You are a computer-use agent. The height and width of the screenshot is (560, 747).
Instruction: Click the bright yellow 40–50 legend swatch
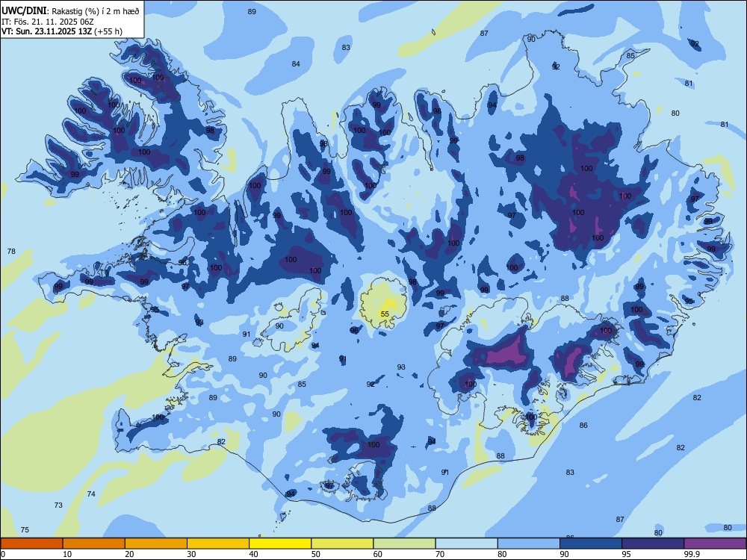click(280, 544)
